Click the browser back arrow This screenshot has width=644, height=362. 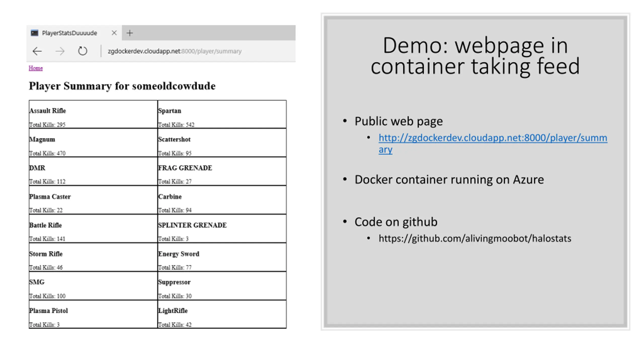(x=37, y=51)
